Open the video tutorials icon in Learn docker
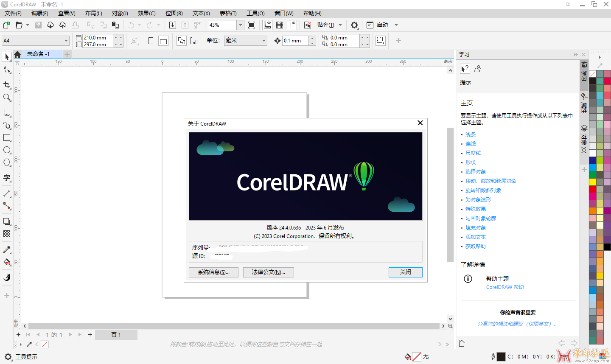The height and width of the screenshot is (364, 611). tap(477, 69)
